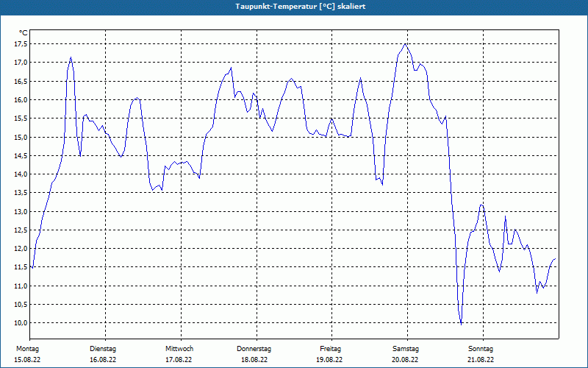Viewport: 588px width, 368px height.
Task: Click the 16,0 y-axis value
Action: (22, 100)
